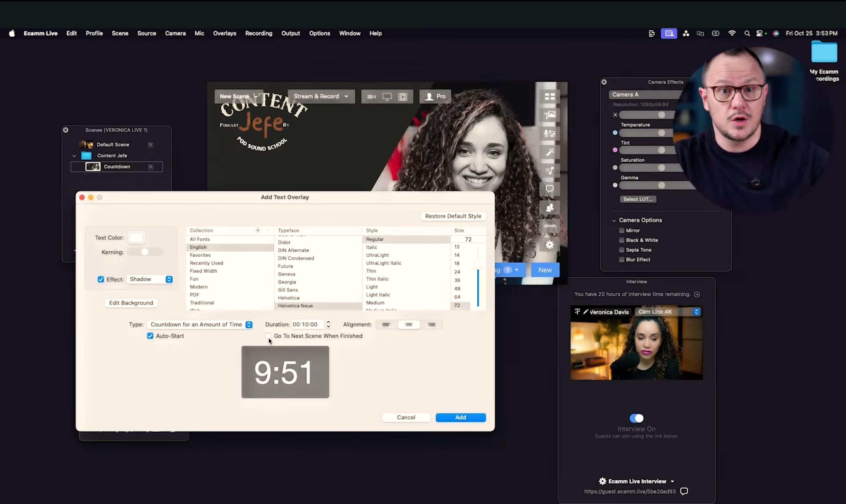Enable Black & White camera option
Image resolution: width=846 pixels, height=504 pixels.
point(621,240)
